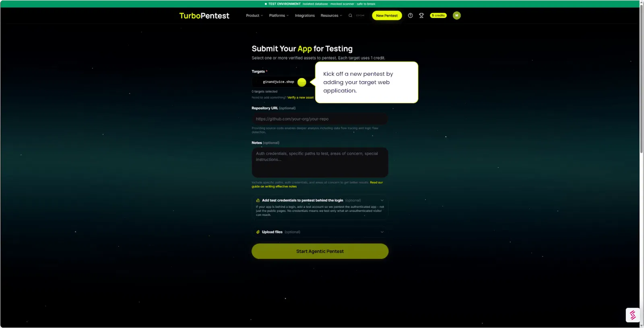644x328 pixels.
Task: Click the pink widget icon at bottom right
Action: pos(633,315)
